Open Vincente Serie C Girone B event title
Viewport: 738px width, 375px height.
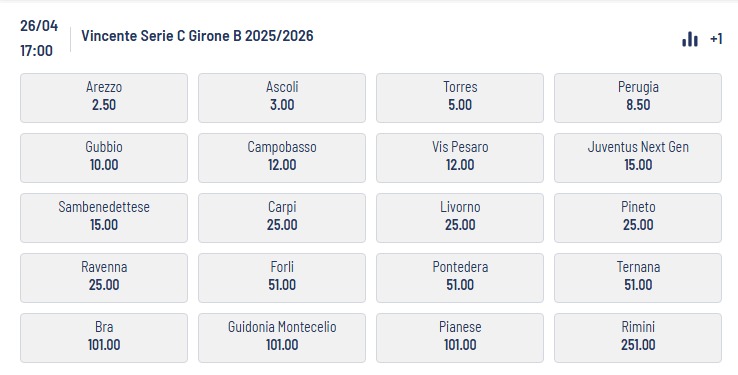coord(197,36)
